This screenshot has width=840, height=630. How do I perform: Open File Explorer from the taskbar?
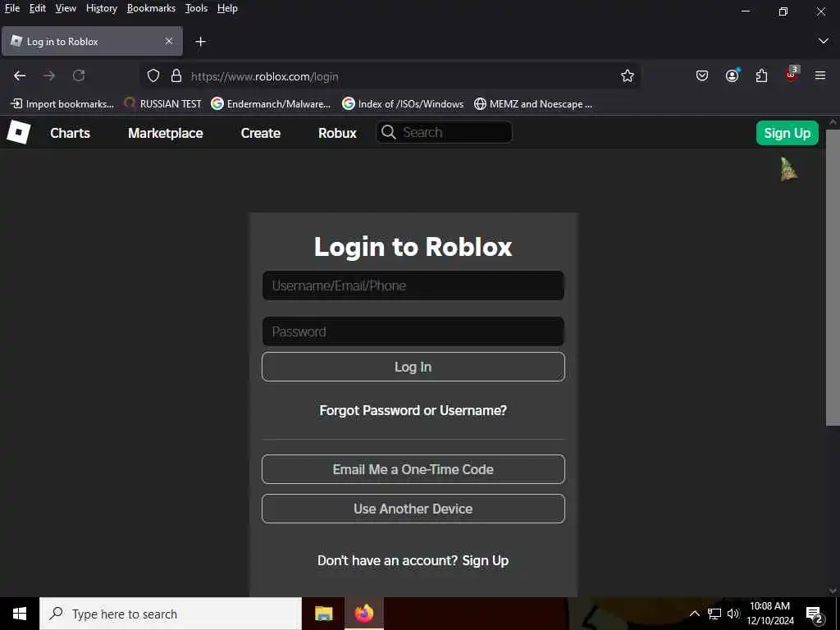pos(323,614)
